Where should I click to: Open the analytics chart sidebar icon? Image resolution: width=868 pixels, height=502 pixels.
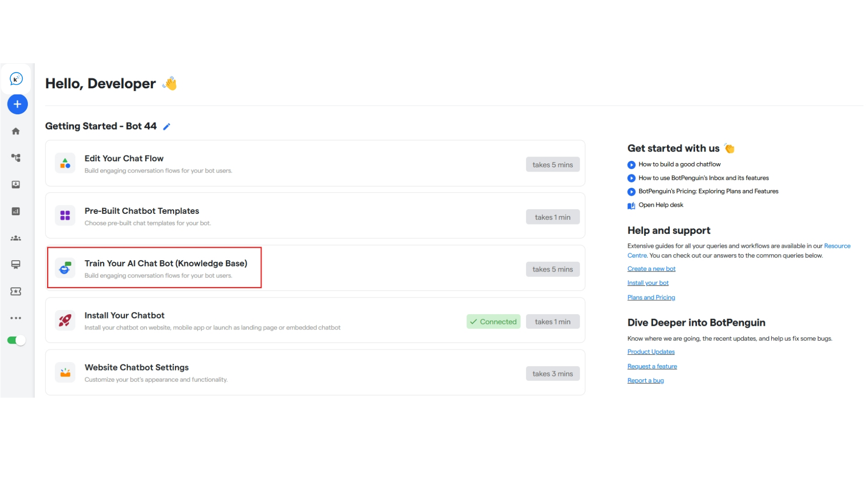[16, 211]
